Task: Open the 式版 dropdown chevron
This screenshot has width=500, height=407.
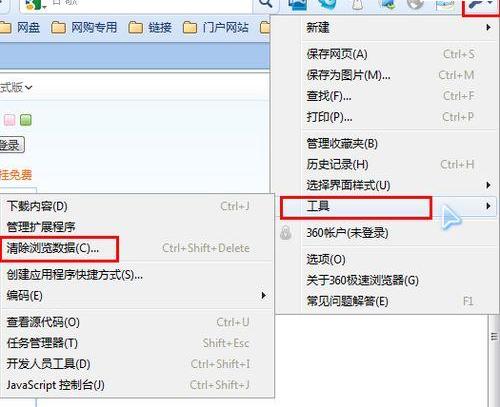Action: point(29,88)
